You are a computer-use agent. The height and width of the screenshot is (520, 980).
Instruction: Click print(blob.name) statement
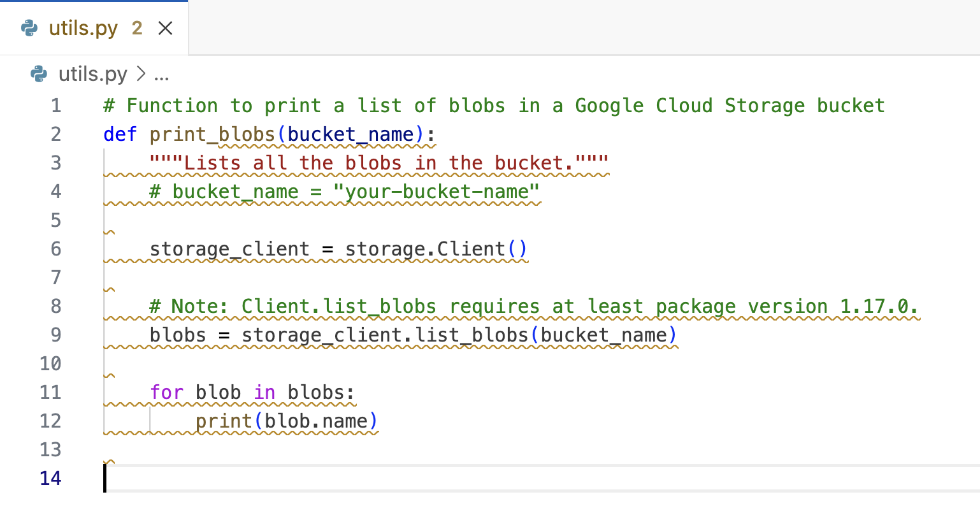pos(286,421)
